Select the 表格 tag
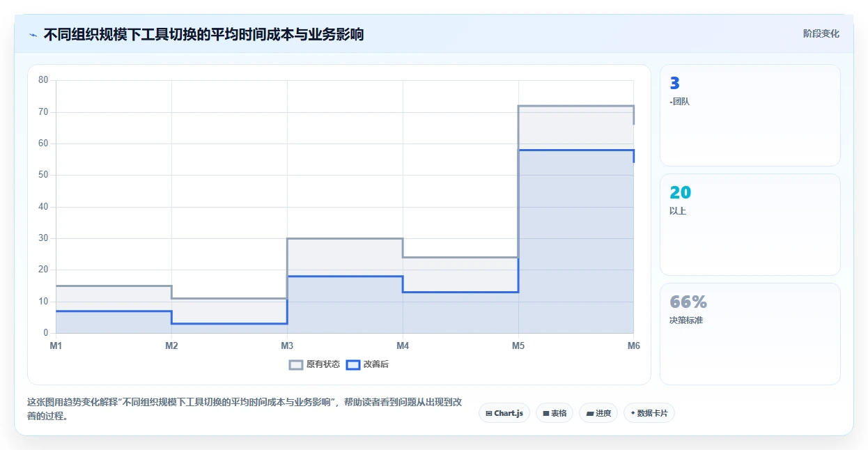 click(555, 413)
